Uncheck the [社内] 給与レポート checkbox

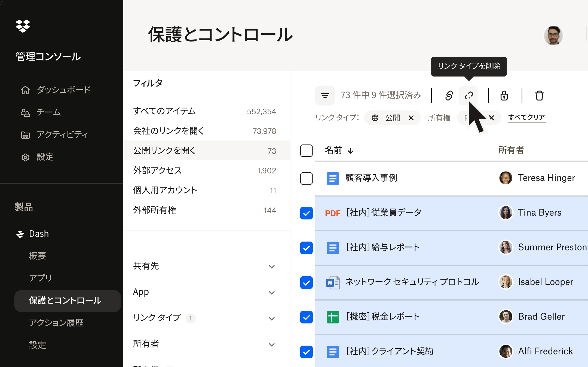tap(306, 248)
